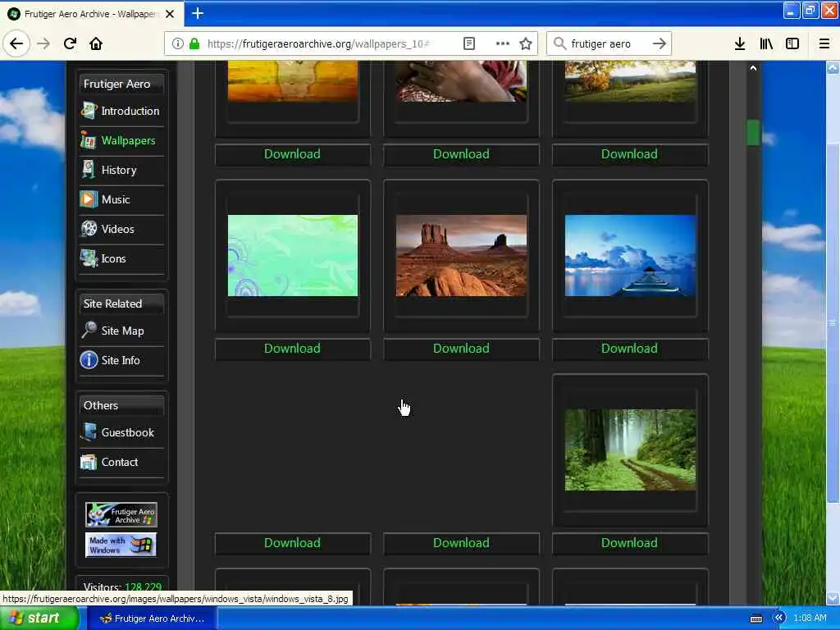Click the Introduction globe icon
The width and height of the screenshot is (840, 630).
coord(89,111)
